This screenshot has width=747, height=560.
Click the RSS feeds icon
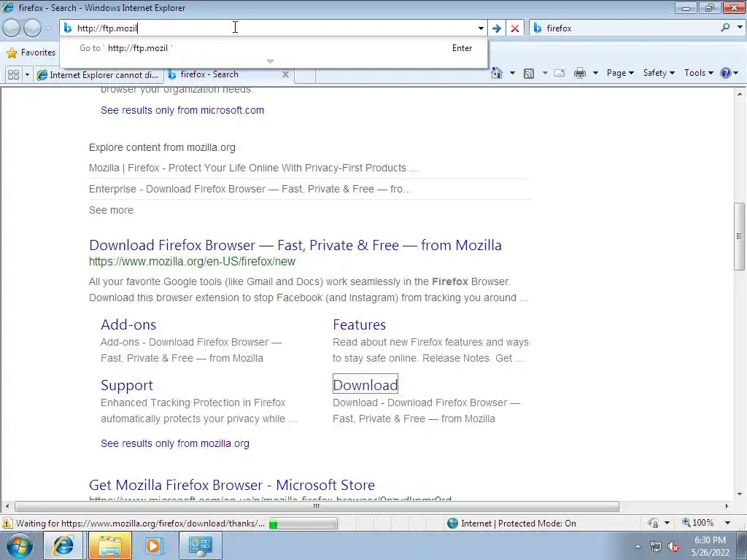(x=528, y=74)
